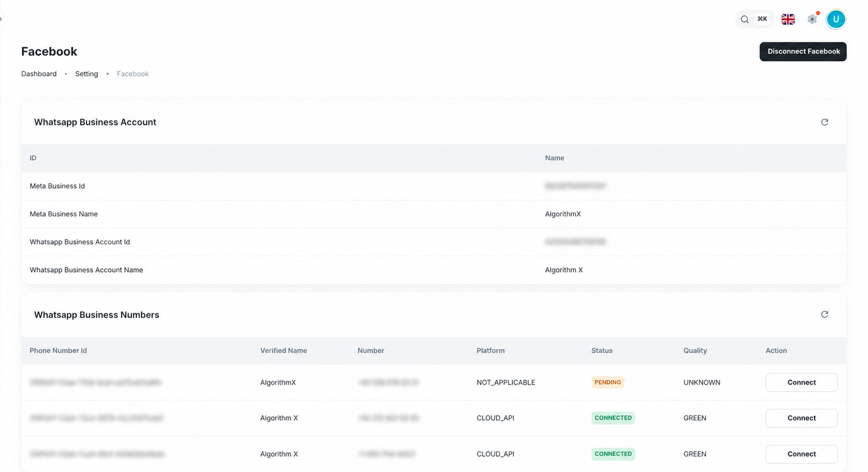Click the Whatsapp Business Numbers heading

click(x=96, y=315)
